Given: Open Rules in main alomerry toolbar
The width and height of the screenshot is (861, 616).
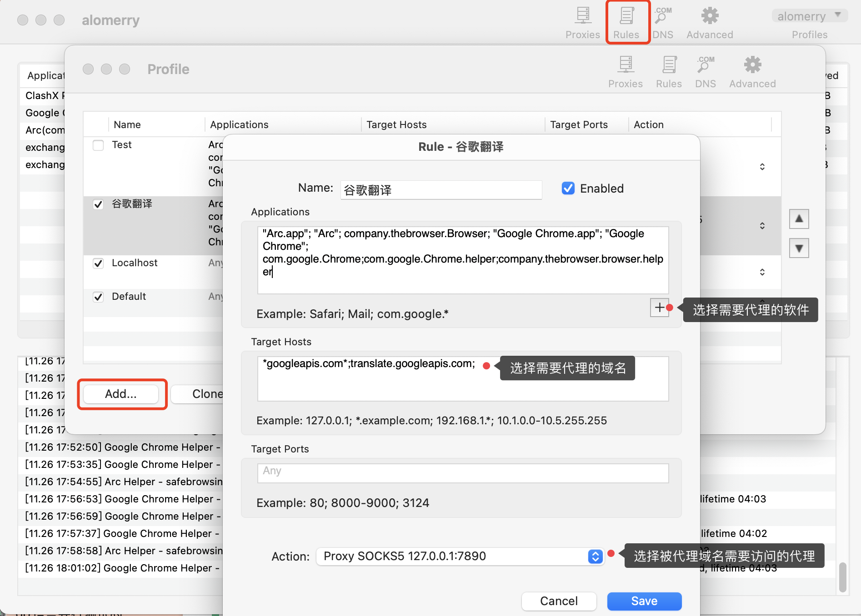Looking at the screenshot, I should (626, 23).
